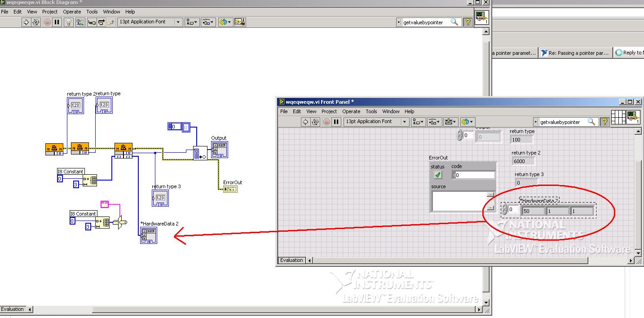Click *HardwareData 2 array index stepper
This screenshot has height=318, width=644.
pos(505,209)
